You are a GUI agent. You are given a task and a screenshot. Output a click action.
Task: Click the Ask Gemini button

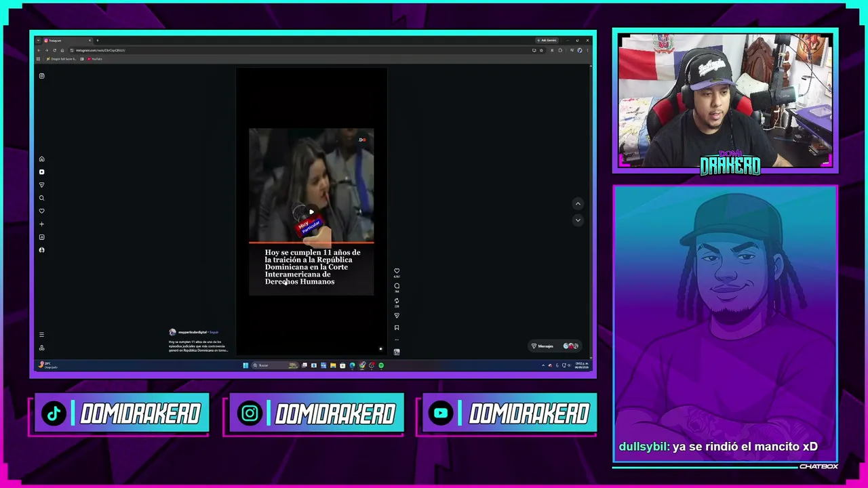(547, 40)
